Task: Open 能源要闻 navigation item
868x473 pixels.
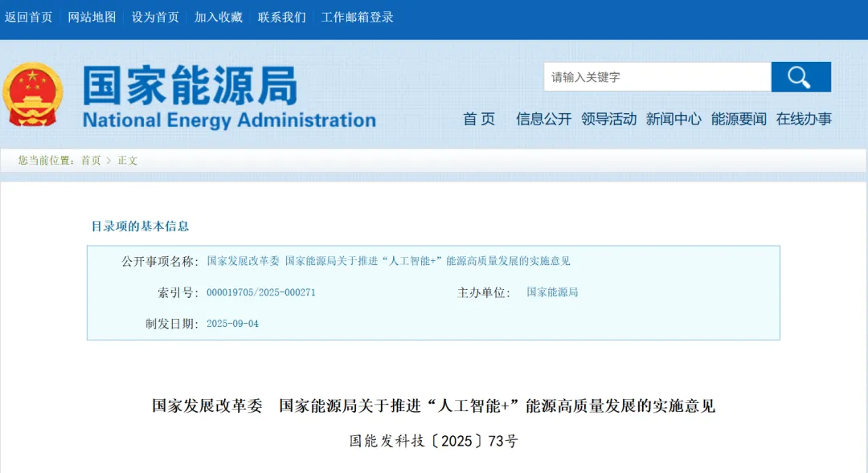Action: coord(739,119)
